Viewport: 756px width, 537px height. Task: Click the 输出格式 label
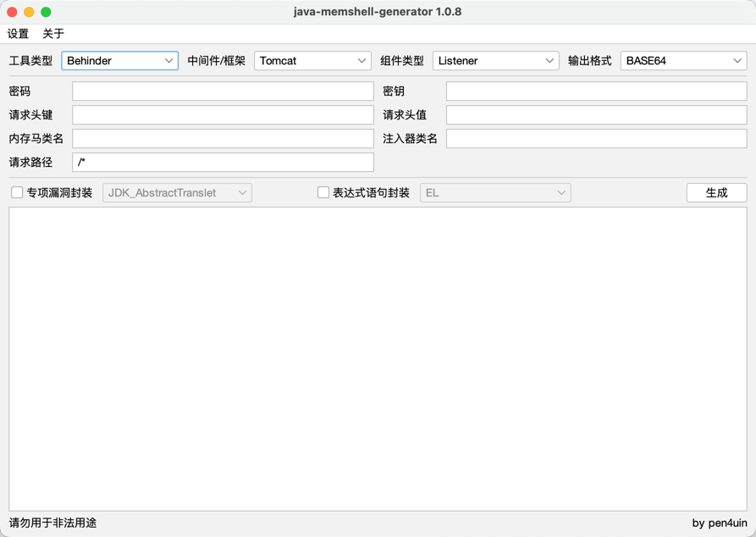590,61
